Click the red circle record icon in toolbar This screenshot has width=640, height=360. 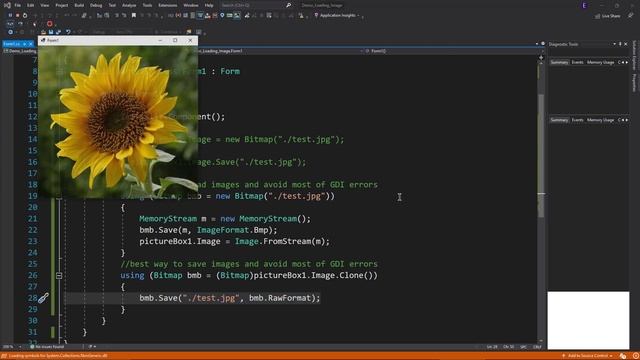pyautogui.click(x=50, y=24)
